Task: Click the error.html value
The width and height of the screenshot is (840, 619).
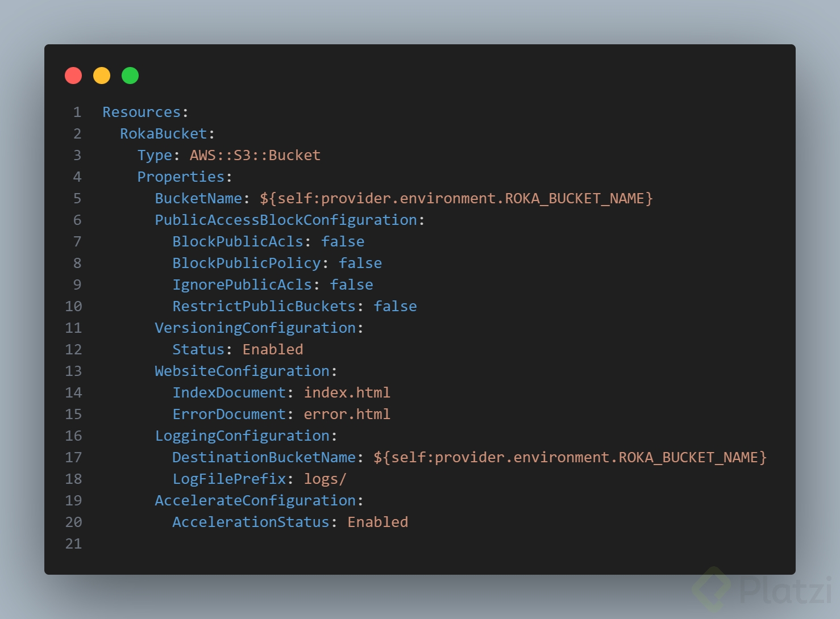Action: click(347, 414)
